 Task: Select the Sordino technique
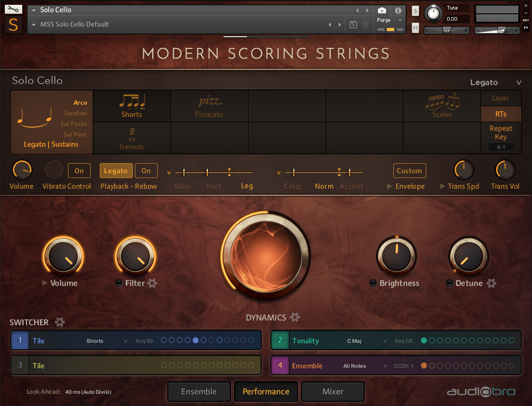(76, 113)
